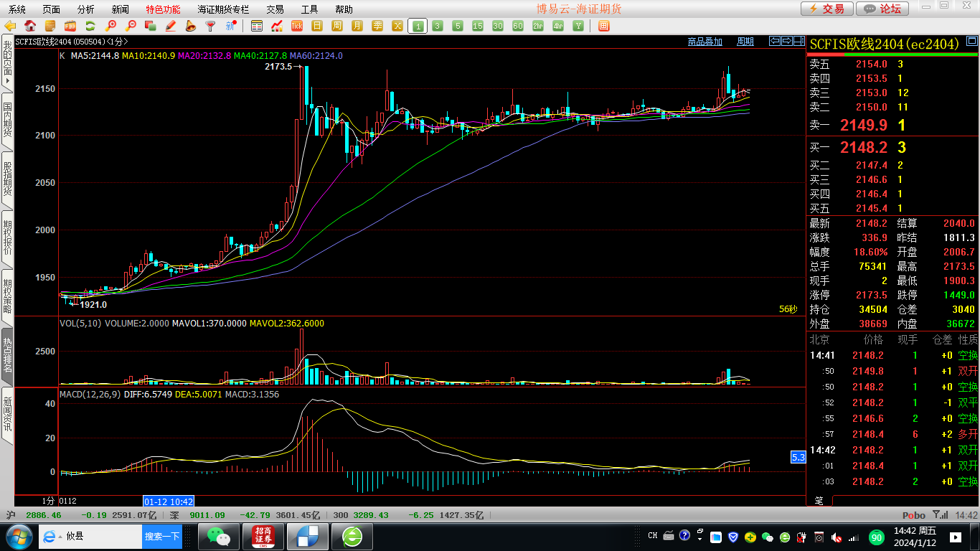The height and width of the screenshot is (551, 980).
Task: Click the 论坛 forum button
Action: [882, 9]
